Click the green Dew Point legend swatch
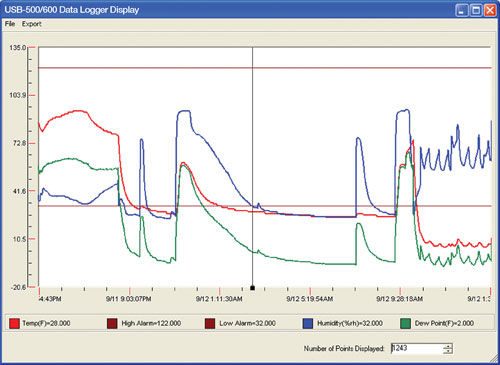Viewport: 500px width, 365px height. pos(405,323)
